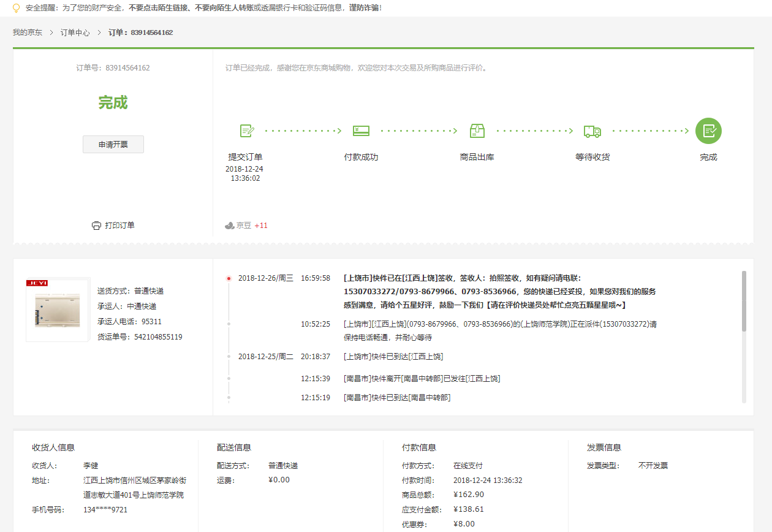The height and width of the screenshot is (532, 772).
Task: Click the 京豆 bean icon
Action: point(230,226)
